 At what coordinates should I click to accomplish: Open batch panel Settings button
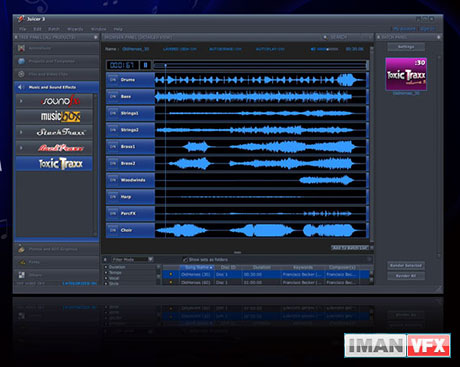click(x=406, y=47)
